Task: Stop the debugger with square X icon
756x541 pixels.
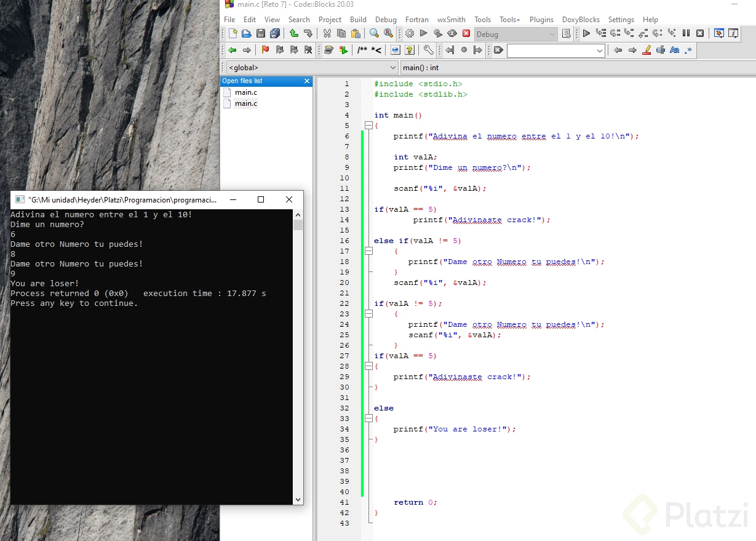Action: (x=700, y=33)
